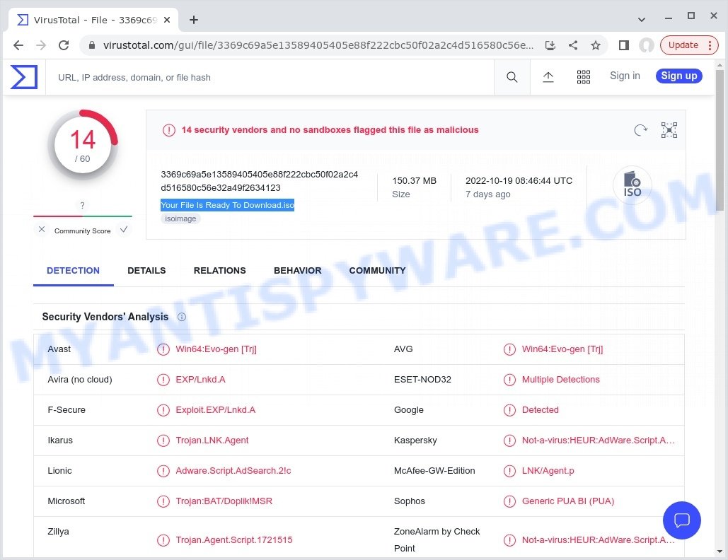The image size is (728, 560).
Task: Vote harmless with community score checkmark
Action: 124,229
